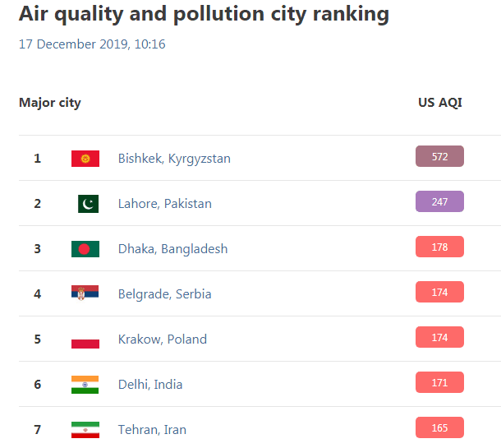The image size is (501, 448).
Task: Click the US AQI column header
Action: [440, 103]
